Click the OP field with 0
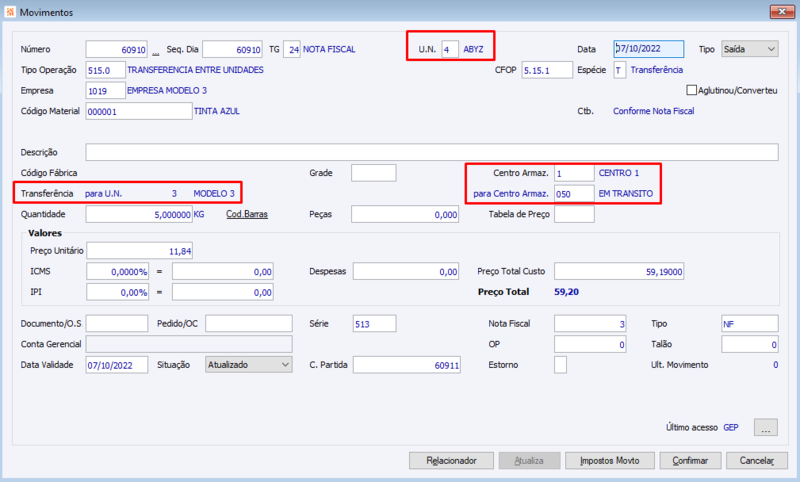The width and height of the screenshot is (800, 482). pos(590,344)
